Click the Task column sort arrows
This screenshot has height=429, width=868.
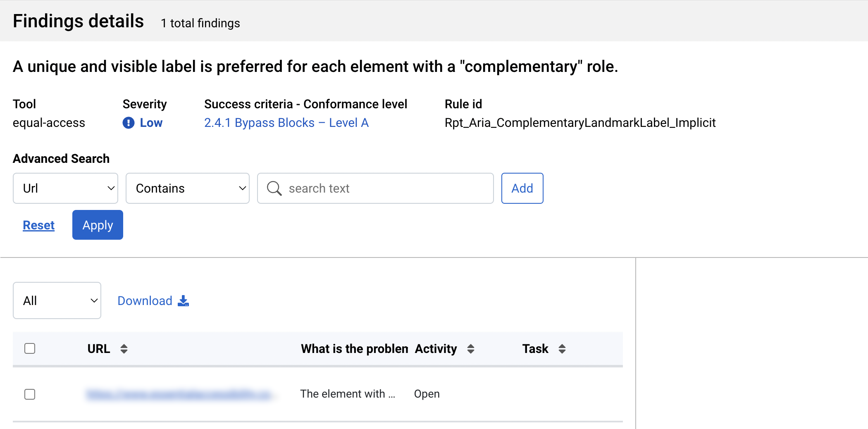tap(562, 349)
